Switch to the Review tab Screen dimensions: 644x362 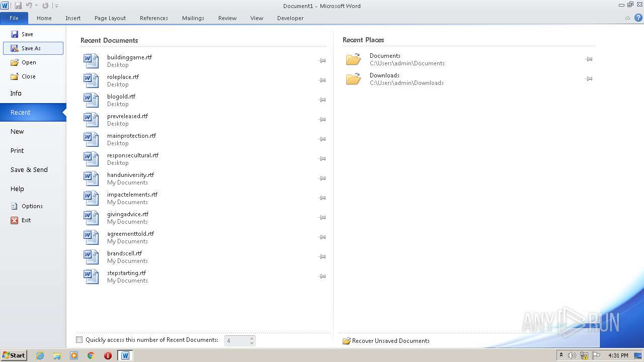[227, 18]
